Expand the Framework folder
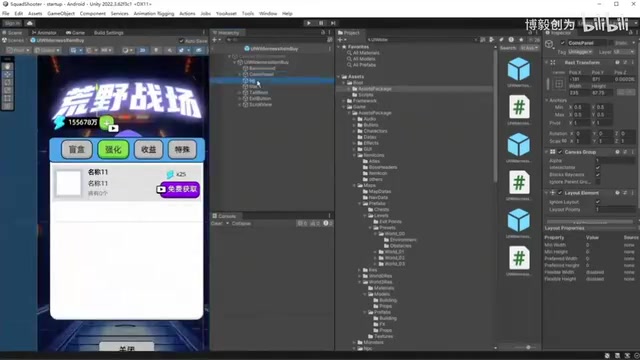Image resolution: width=640 pixels, height=360 pixels. click(x=344, y=101)
